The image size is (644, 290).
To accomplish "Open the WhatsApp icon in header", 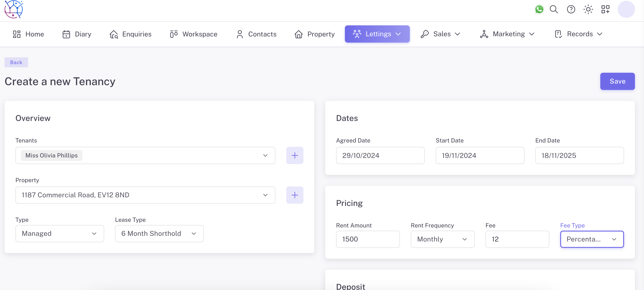I will tap(539, 10).
